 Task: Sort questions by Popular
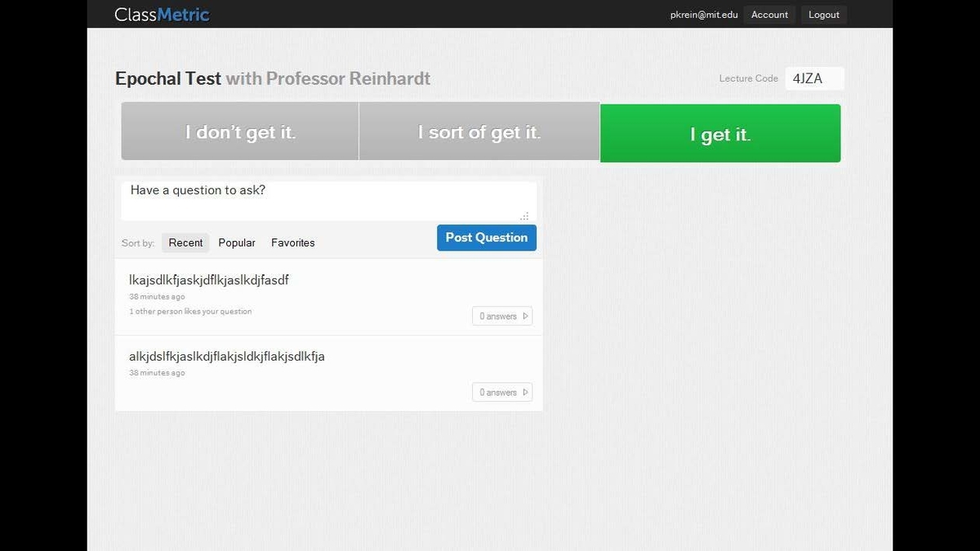[237, 242]
